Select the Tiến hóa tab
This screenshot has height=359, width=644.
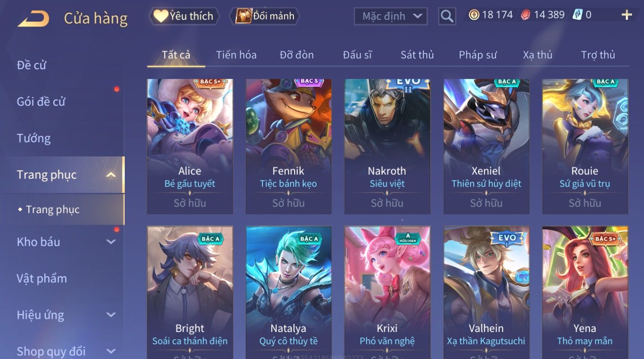point(236,55)
